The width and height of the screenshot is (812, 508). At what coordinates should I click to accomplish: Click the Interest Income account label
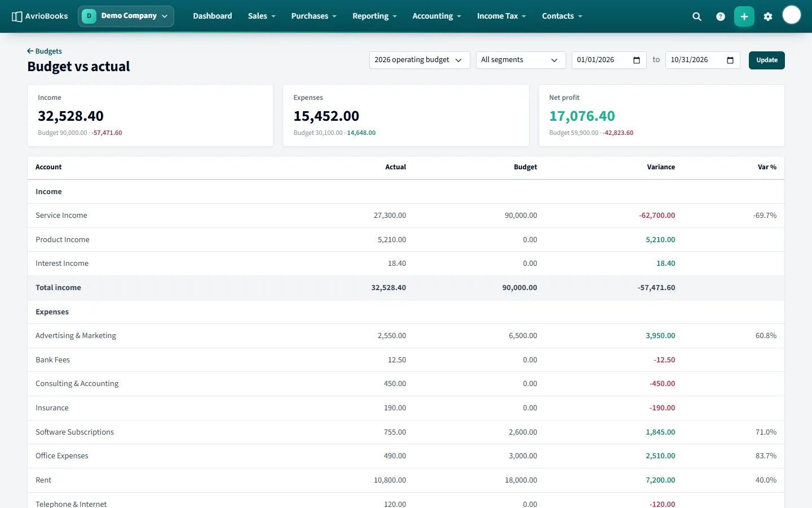tap(62, 264)
